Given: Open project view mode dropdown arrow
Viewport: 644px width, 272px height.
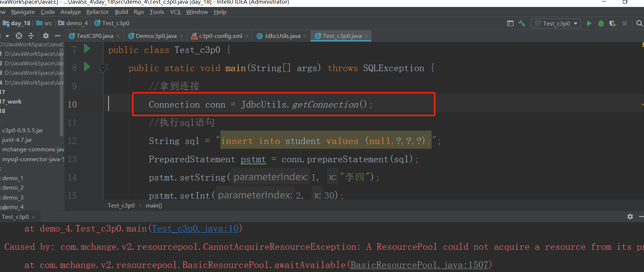Looking at the screenshot, I should pyautogui.click(x=7, y=36).
